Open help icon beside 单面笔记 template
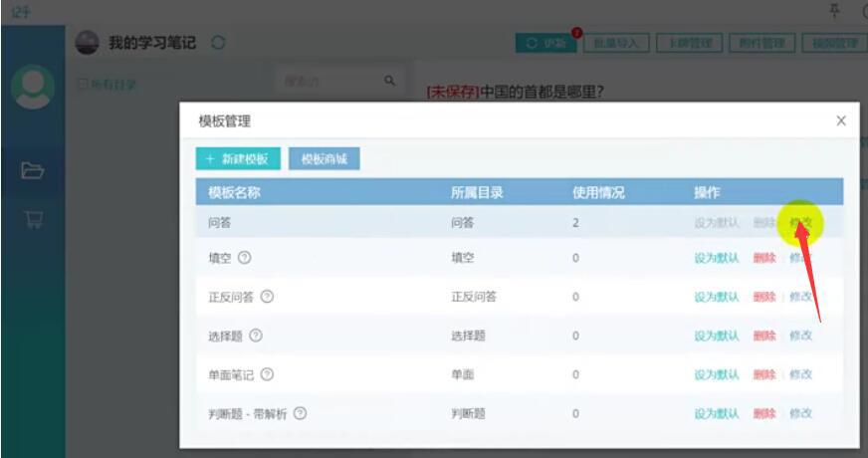Screen dimensions: 868x458 coord(267,374)
